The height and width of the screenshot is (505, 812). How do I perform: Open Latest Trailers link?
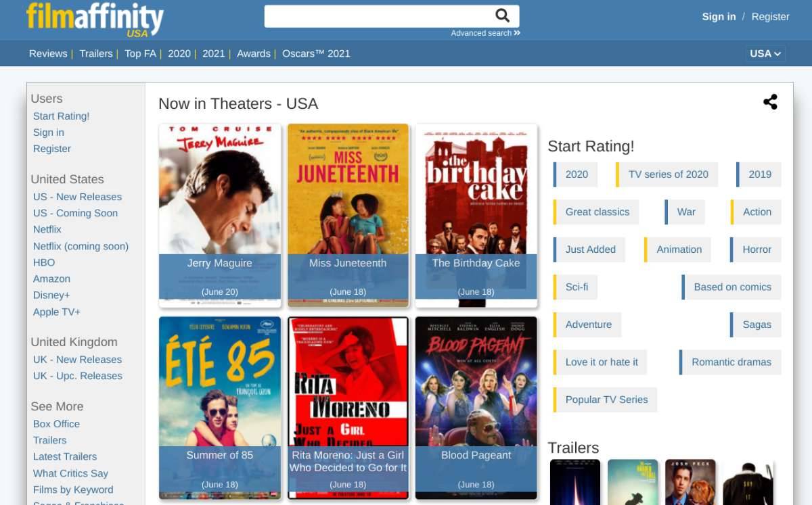pyautogui.click(x=65, y=456)
